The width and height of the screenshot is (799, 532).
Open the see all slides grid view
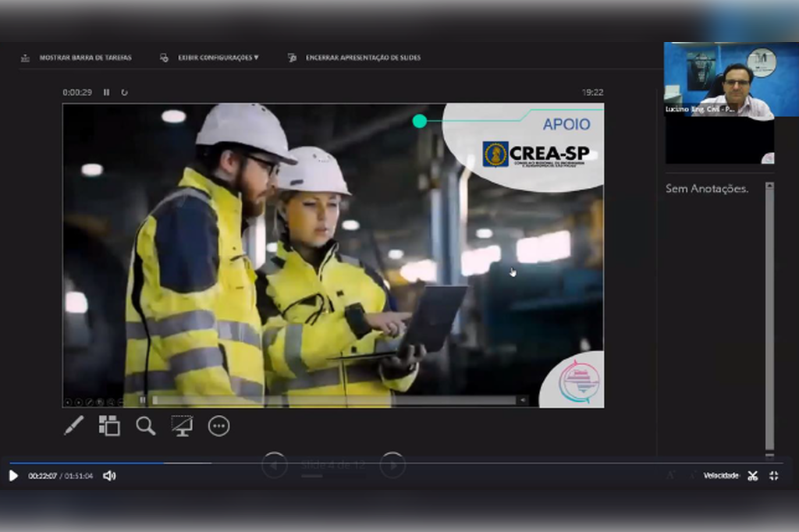(x=109, y=425)
